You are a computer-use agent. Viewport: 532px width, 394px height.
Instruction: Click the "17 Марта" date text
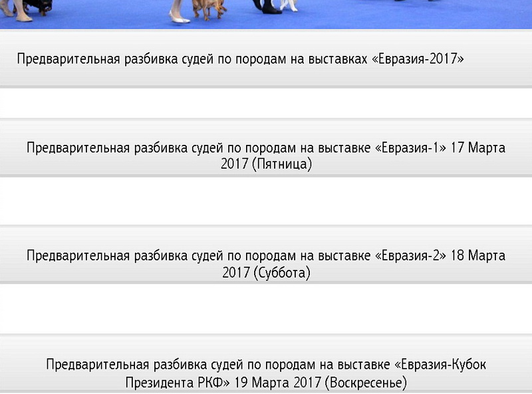[x=478, y=148]
